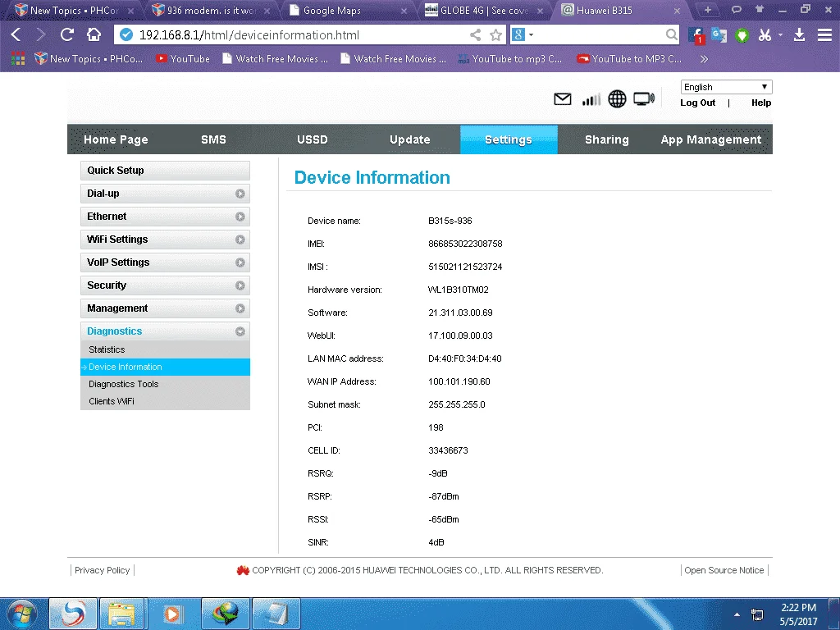Go back with the browser back arrow
The image size is (840, 630).
16,34
